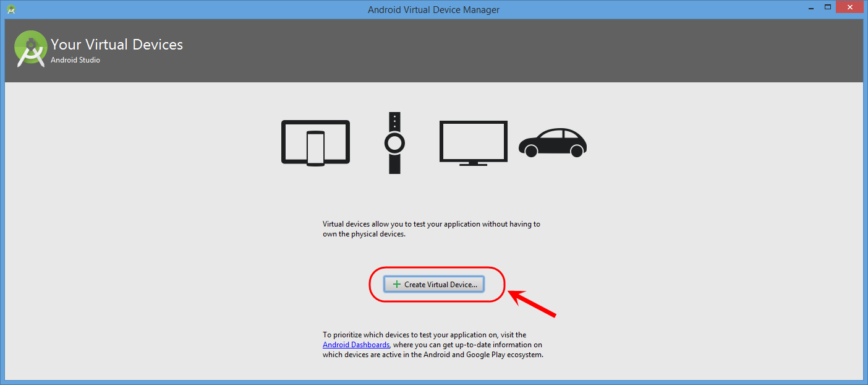Click the Create Virtual Device button

coord(434,284)
